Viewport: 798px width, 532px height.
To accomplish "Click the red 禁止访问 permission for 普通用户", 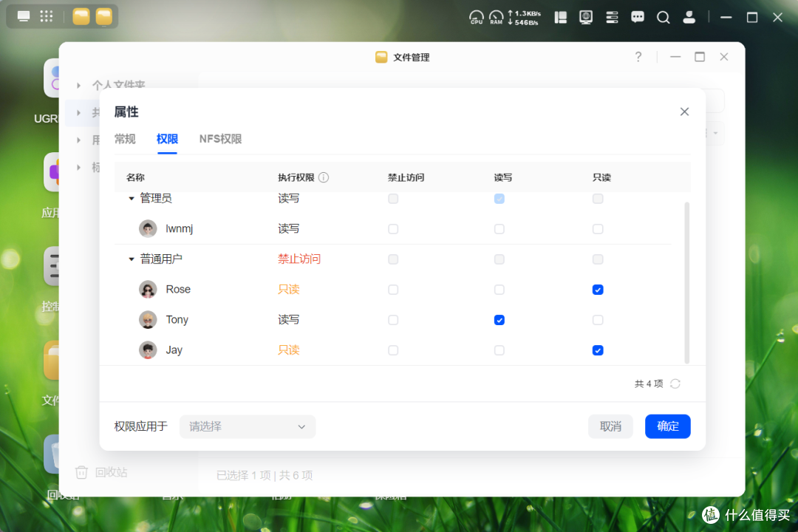I will [x=299, y=259].
